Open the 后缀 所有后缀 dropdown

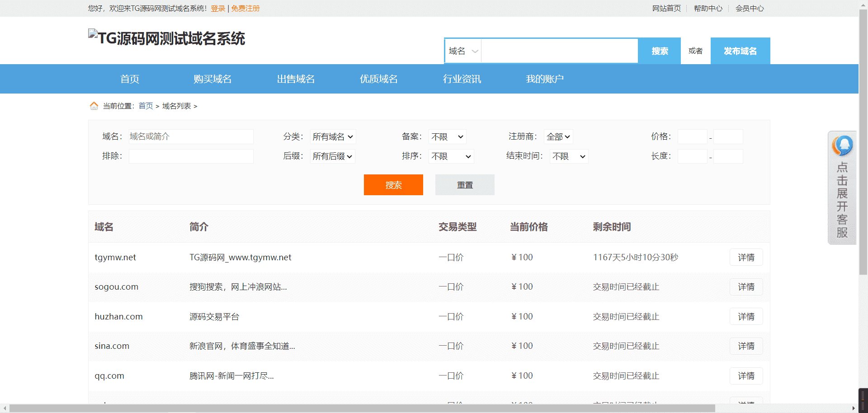[x=332, y=156]
